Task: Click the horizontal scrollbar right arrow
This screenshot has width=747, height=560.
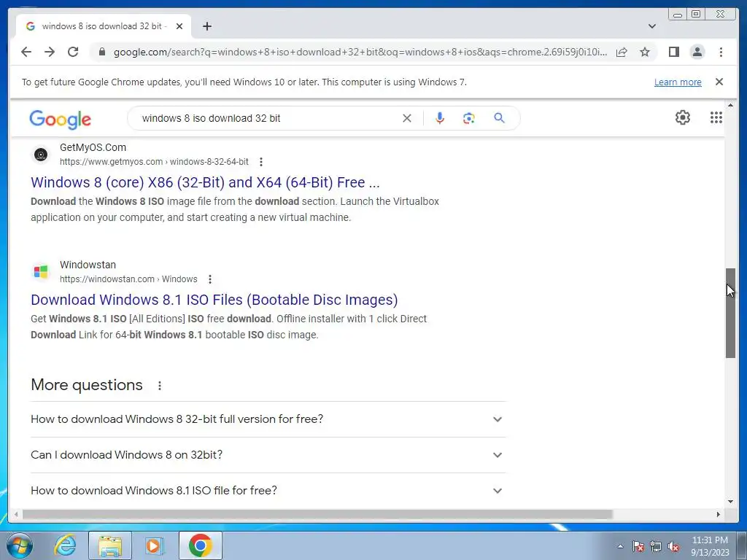Action: pyautogui.click(x=719, y=514)
